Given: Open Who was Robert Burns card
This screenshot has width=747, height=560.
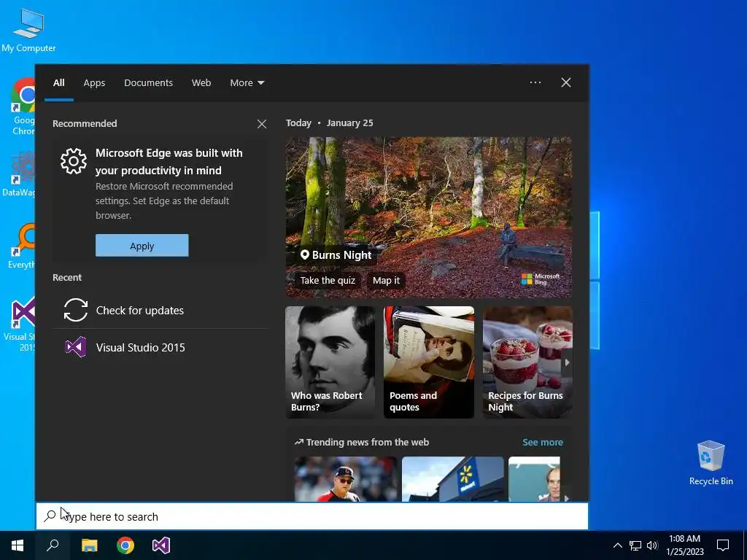Looking at the screenshot, I should coord(330,362).
